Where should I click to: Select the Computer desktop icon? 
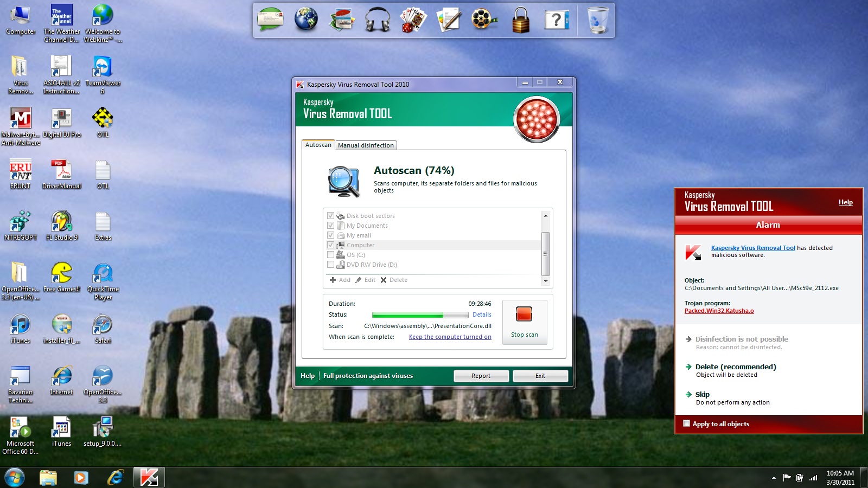(x=21, y=20)
